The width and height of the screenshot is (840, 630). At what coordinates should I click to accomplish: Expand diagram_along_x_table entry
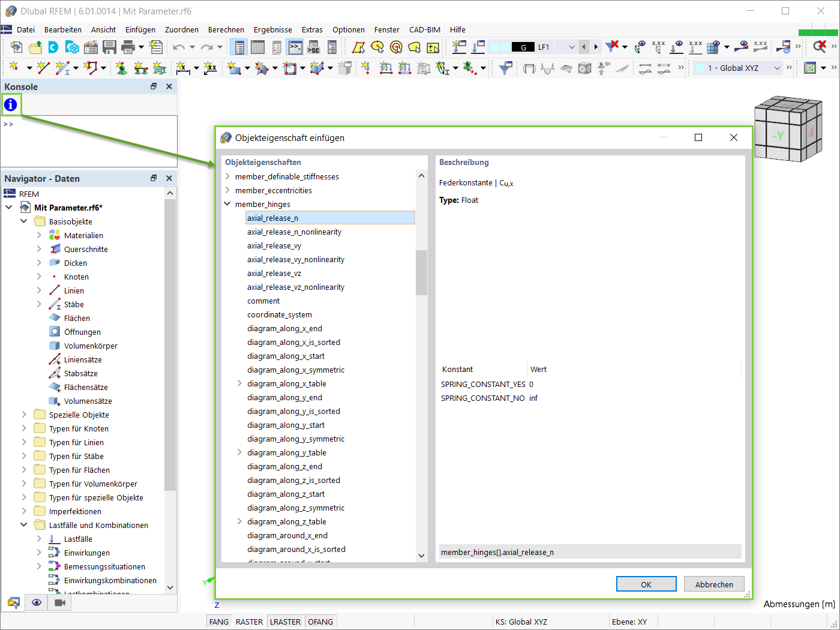pos(239,383)
